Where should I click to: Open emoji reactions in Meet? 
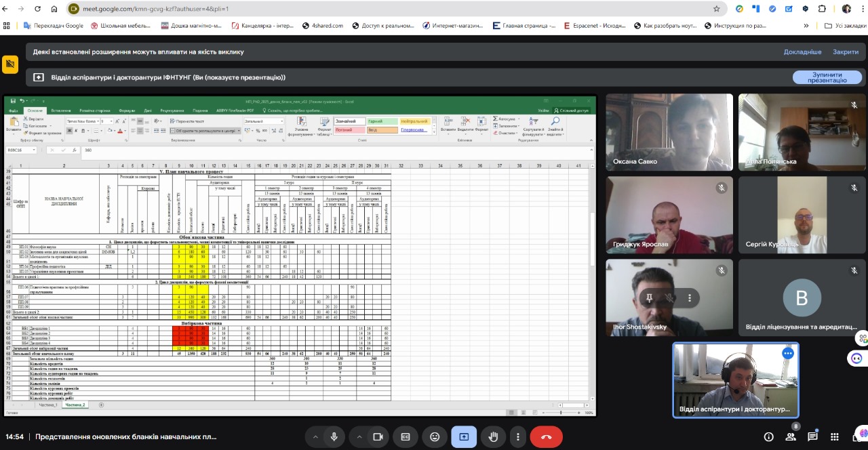point(435,437)
